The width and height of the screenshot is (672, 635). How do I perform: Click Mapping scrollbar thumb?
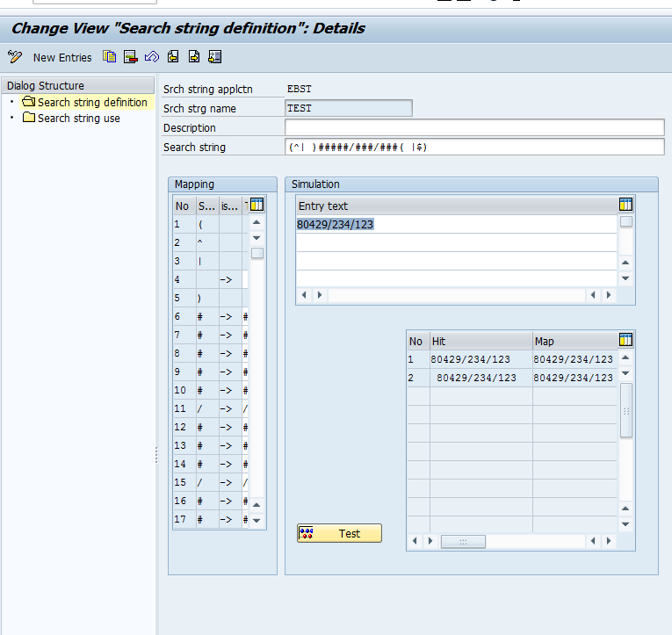pos(257,253)
